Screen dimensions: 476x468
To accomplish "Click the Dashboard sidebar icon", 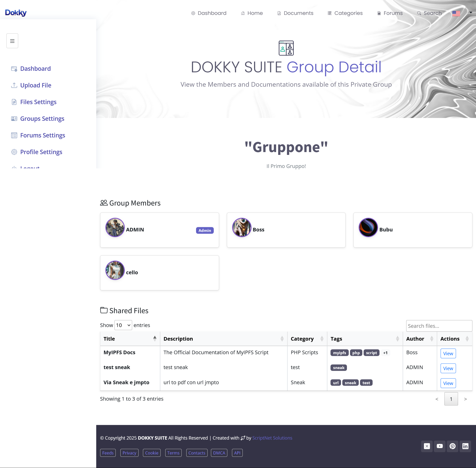I will tap(14, 69).
